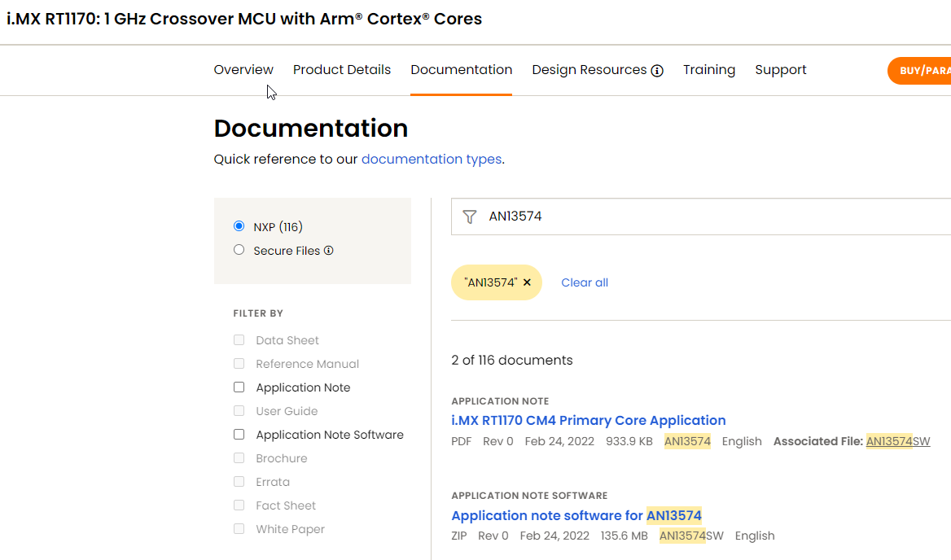Enable the Errata filter
The width and height of the screenshot is (951, 560).
[x=239, y=481]
